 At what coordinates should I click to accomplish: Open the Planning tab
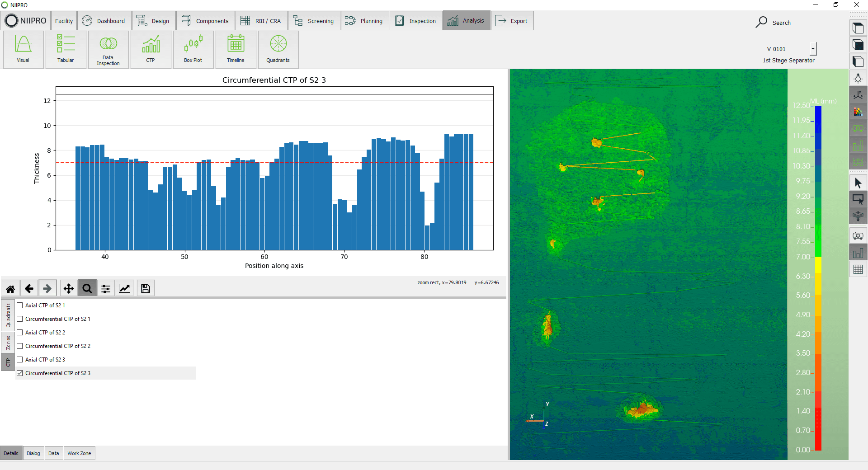(x=365, y=21)
